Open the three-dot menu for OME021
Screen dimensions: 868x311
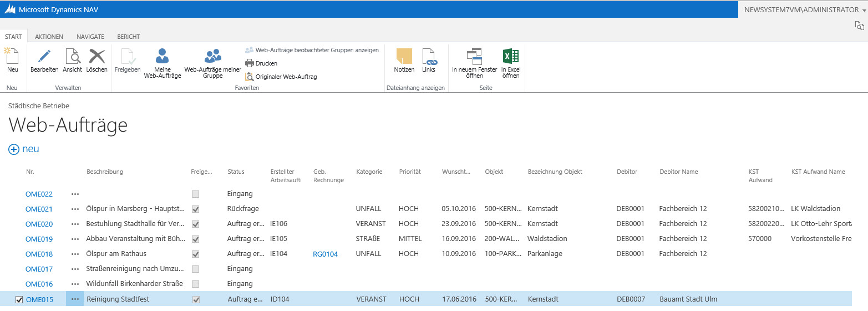click(x=75, y=209)
